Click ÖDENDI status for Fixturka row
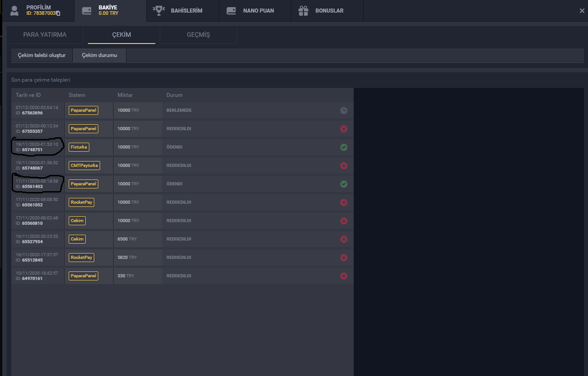Viewport: 588px width, 376px height. tap(175, 147)
